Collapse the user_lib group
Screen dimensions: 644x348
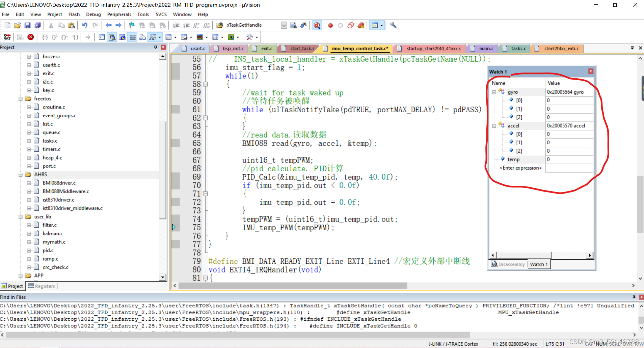[21, 217]
